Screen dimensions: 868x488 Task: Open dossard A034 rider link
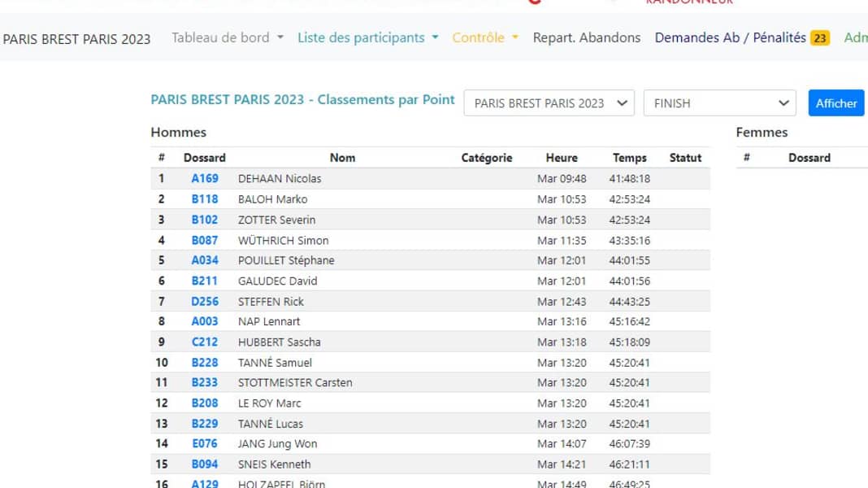pos(205,259)
